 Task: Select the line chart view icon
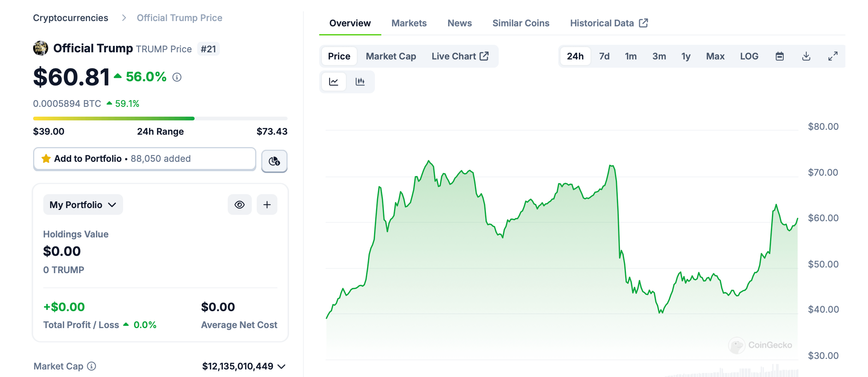tap(333, 82)
